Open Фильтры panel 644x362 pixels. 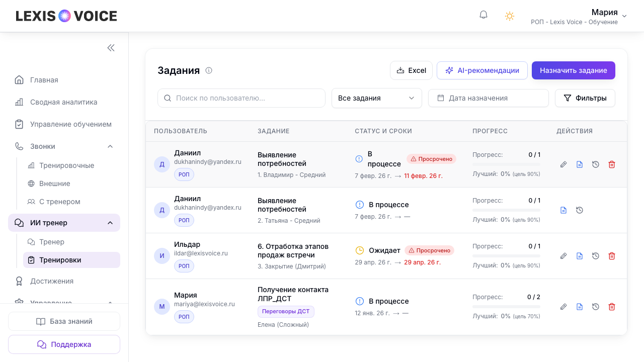coord(585,98)
